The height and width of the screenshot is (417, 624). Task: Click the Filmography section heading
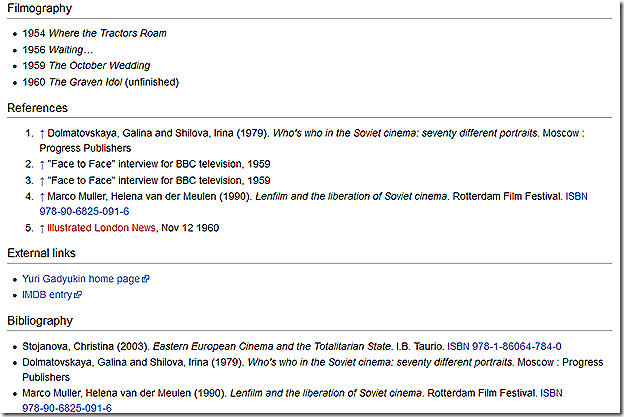pyautogui.click(x=39, y=9)
